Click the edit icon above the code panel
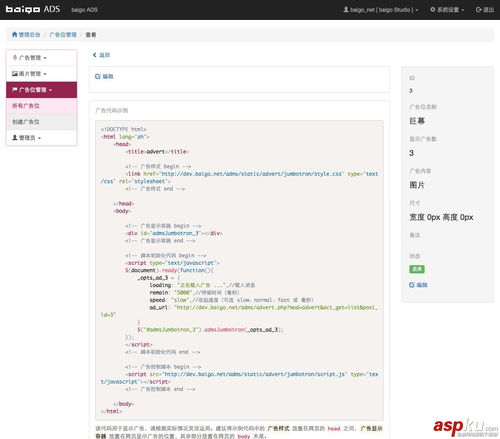The width and height of the screenshot is (500, 439). (98, 76)
